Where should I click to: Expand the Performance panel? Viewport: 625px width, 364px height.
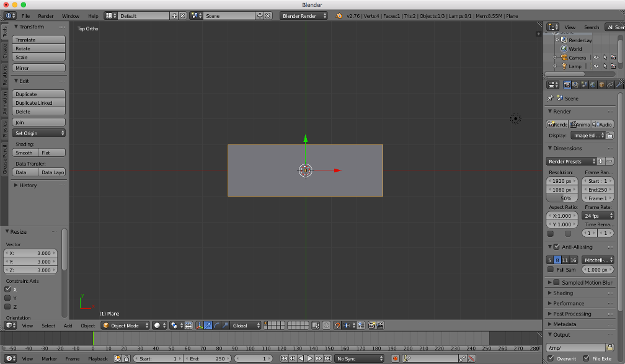tap(569, 303)
